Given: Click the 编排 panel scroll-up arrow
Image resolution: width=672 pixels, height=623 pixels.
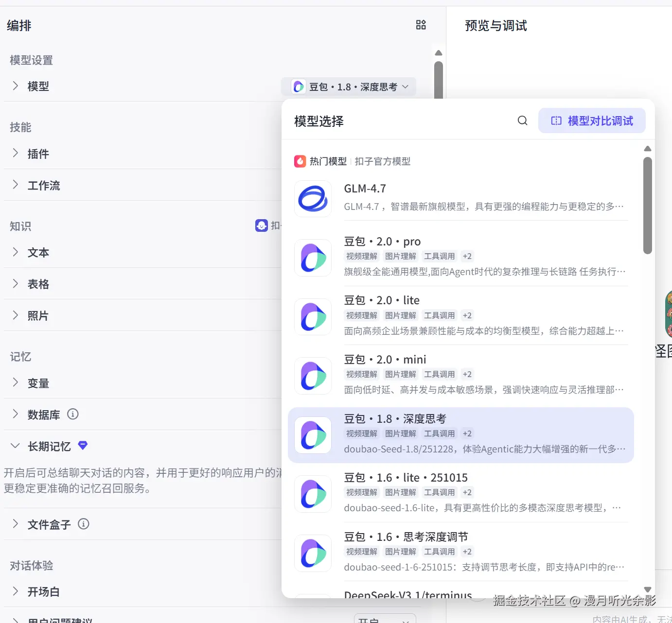Looking at the screenshot, I should (439, 52).
